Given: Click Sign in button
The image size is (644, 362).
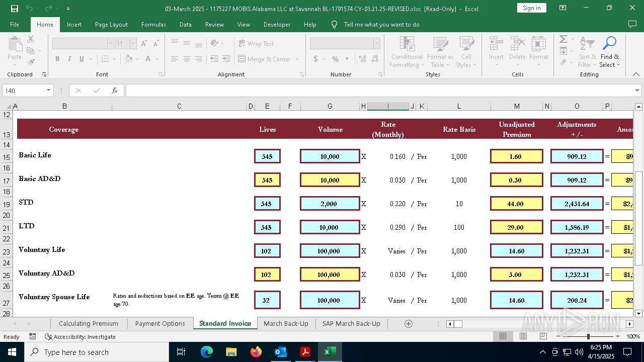Looking at the screenshot, I should 531,8.
